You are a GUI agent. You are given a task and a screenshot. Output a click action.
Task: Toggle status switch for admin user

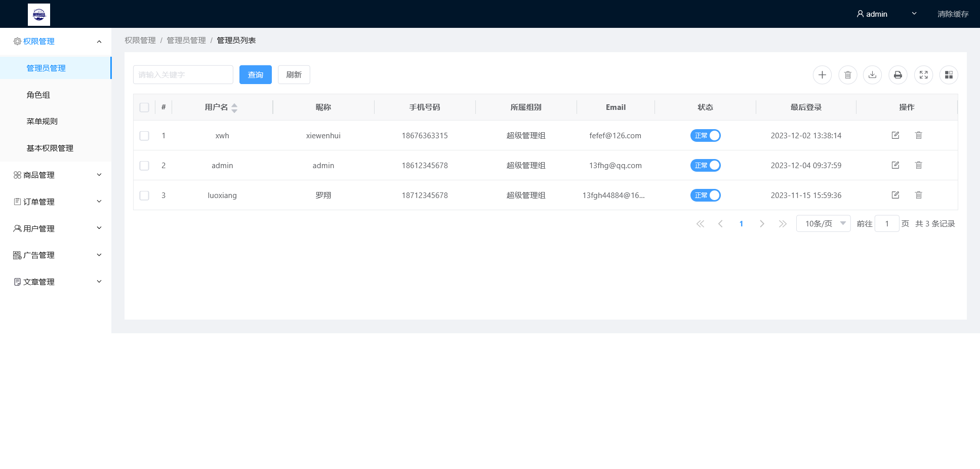(x=705, y=166)
